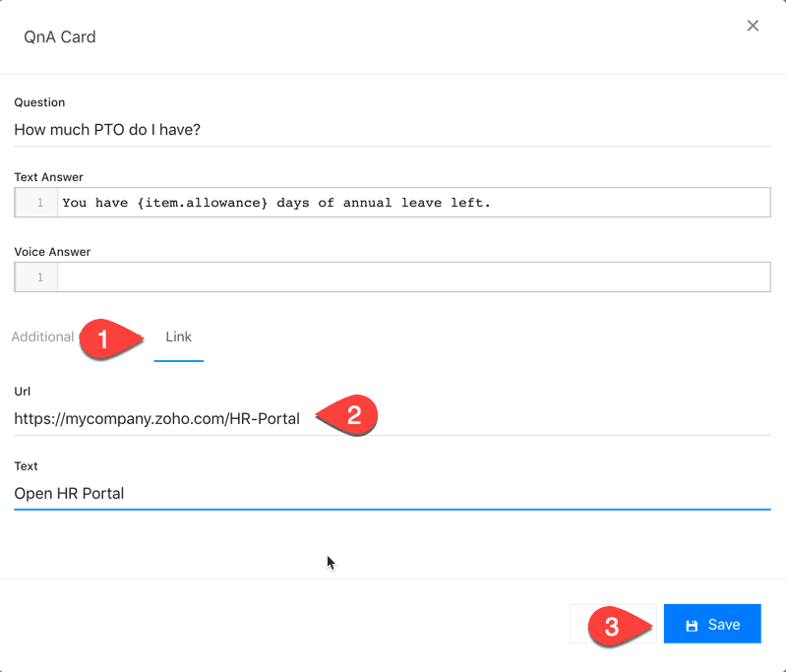Image resolution: width=786 pixels, height=672 pixels.
Task: Open the Additional tab
Action: [x=42, y=337]
